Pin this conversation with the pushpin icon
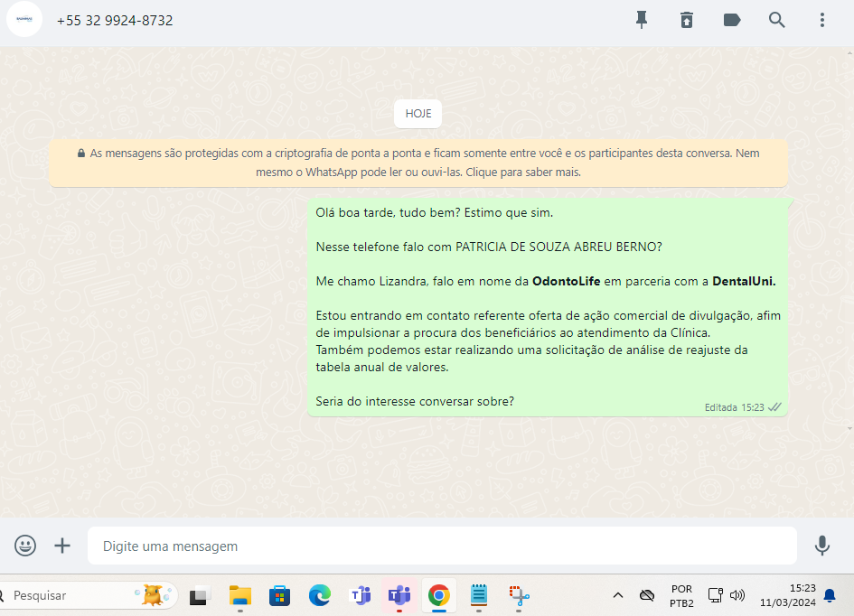Viewport: 854px width, 616px height. [642, 20]
